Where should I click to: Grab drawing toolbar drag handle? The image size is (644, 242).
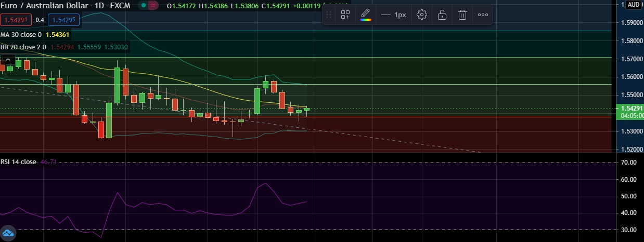(328, 15)
